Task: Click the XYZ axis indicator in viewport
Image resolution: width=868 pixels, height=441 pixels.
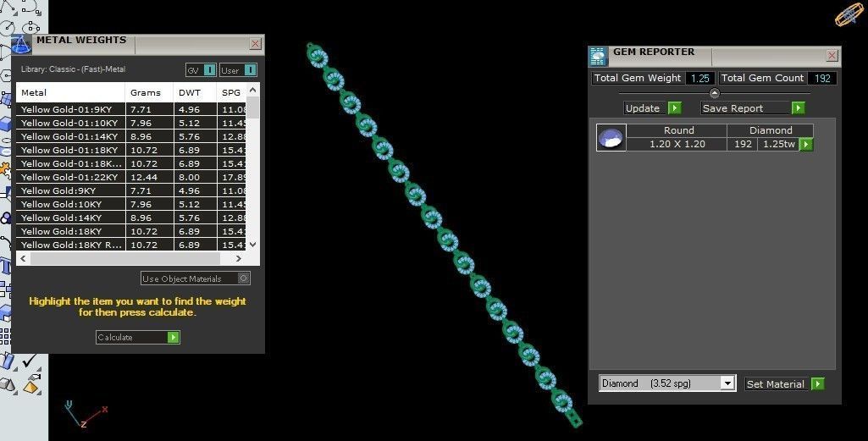Action: coord(85,414)
